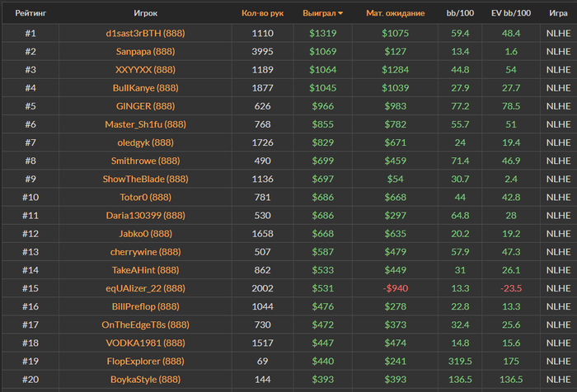Click the sort arrow next to Выиграл
Image resolution: width=577 pixels, height=392 pixels.
pyautogui.click(x=341, y=14)
